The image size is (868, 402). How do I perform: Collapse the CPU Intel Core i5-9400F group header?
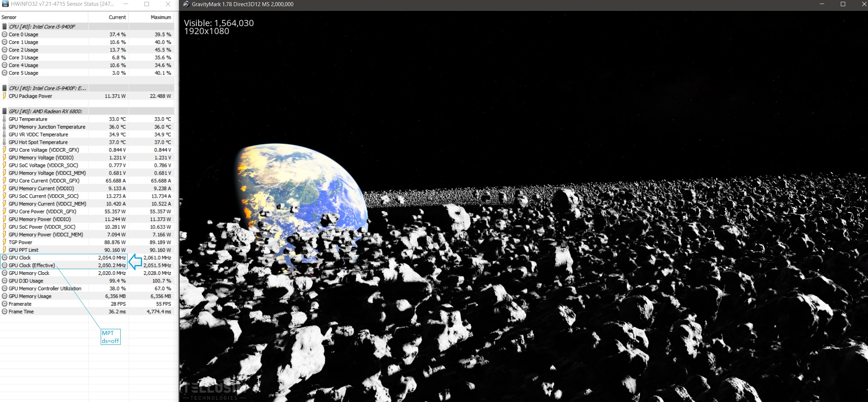tap(42, 26)
